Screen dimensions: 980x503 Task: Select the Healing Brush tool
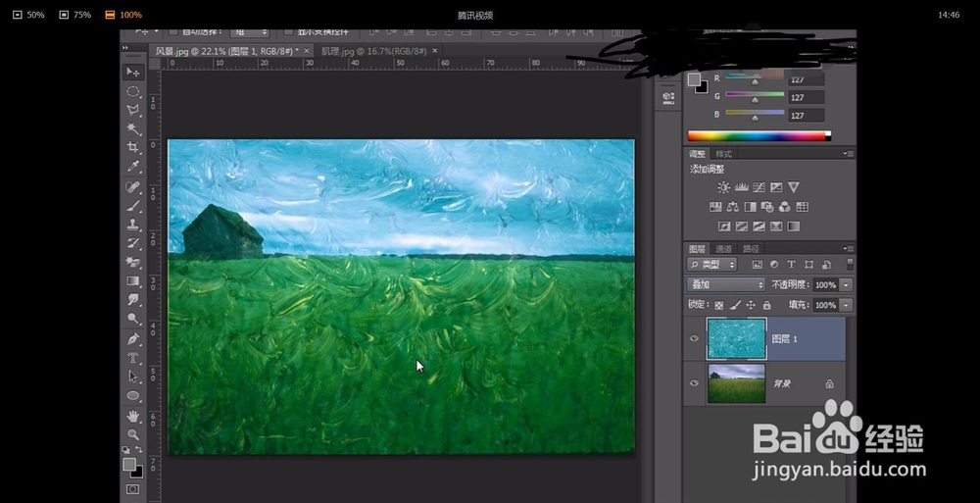133,187
